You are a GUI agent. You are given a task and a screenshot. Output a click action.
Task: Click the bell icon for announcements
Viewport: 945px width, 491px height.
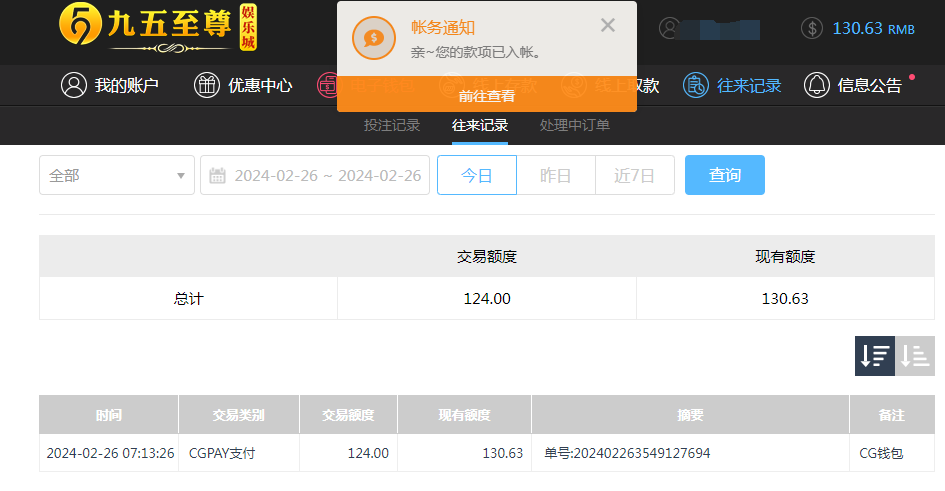pyautogui.click(x=817, y=85)
